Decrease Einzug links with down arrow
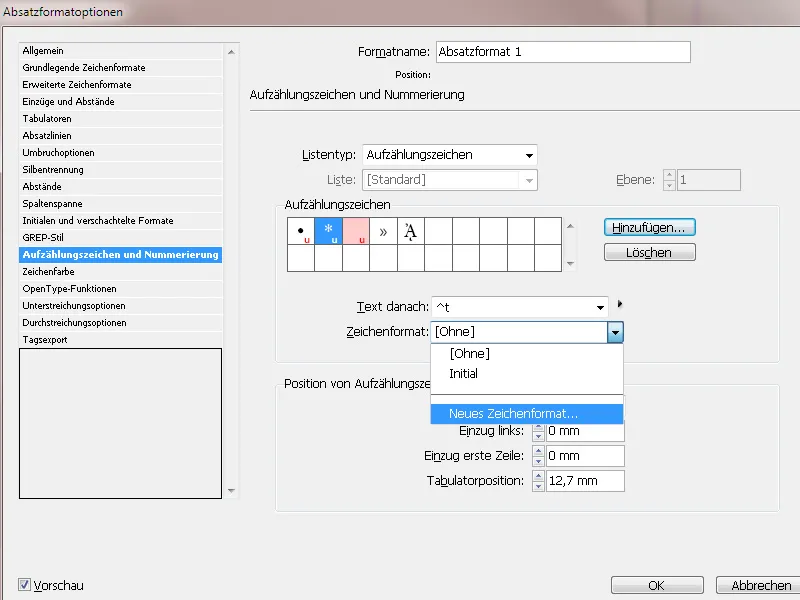 coord(538,436)
